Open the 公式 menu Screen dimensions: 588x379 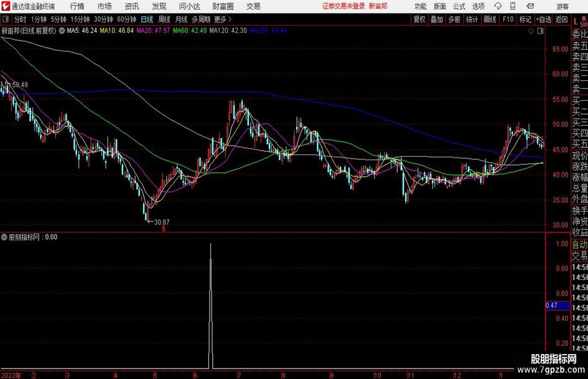click(x=459, y=6)
